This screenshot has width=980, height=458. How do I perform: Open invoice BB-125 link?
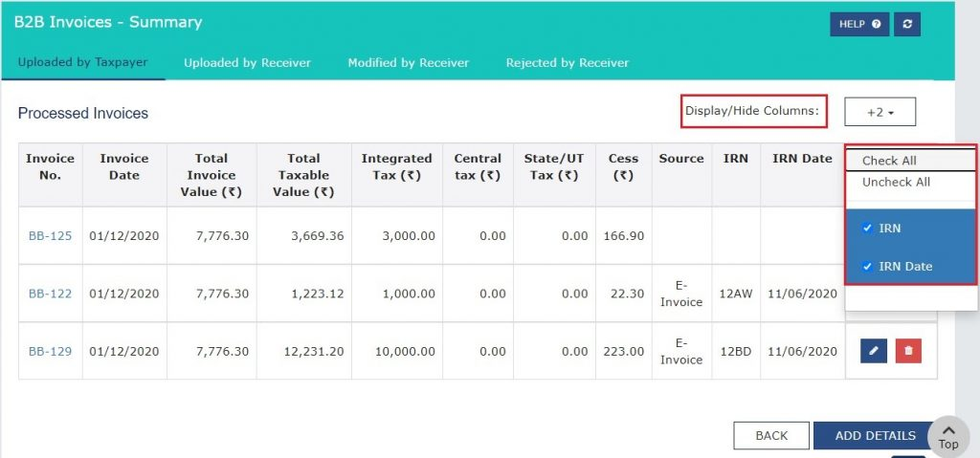(x=50, y=236)
